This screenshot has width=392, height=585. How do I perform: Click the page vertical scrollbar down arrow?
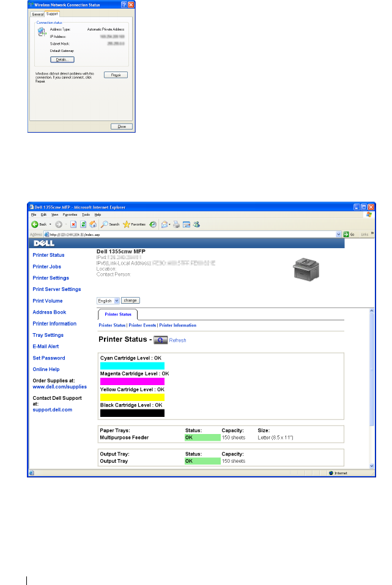point(371,466)
